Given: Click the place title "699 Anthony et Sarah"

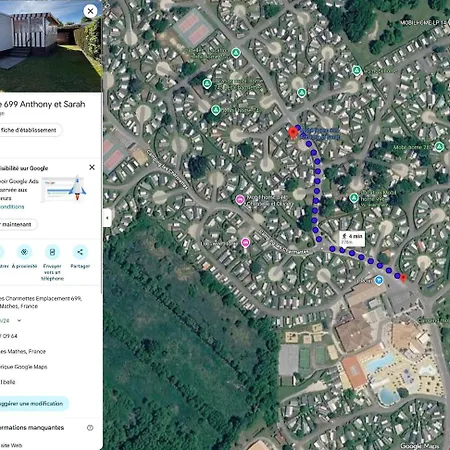Looking at the screenshot, I should pyautogui.click(x=44, y=104).
